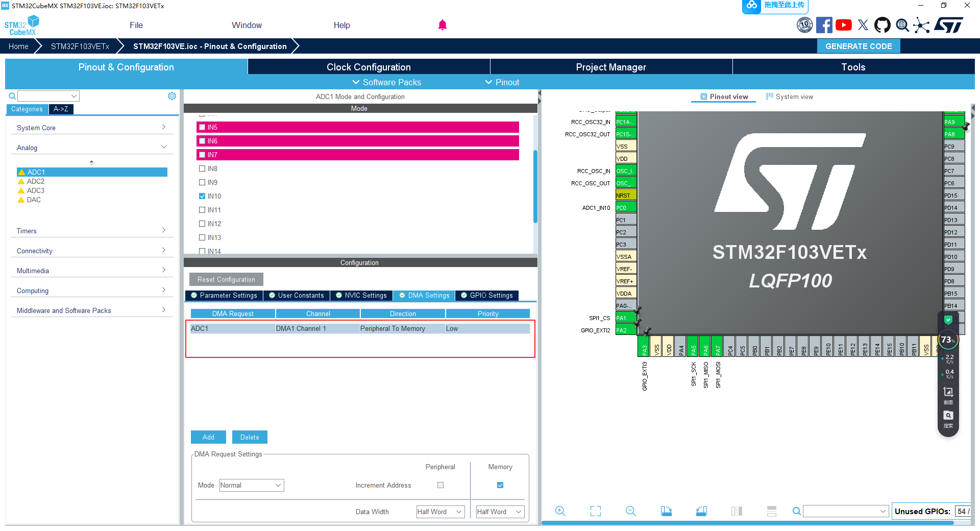
Task: Open the Window menu
Action: pos(247,25)
